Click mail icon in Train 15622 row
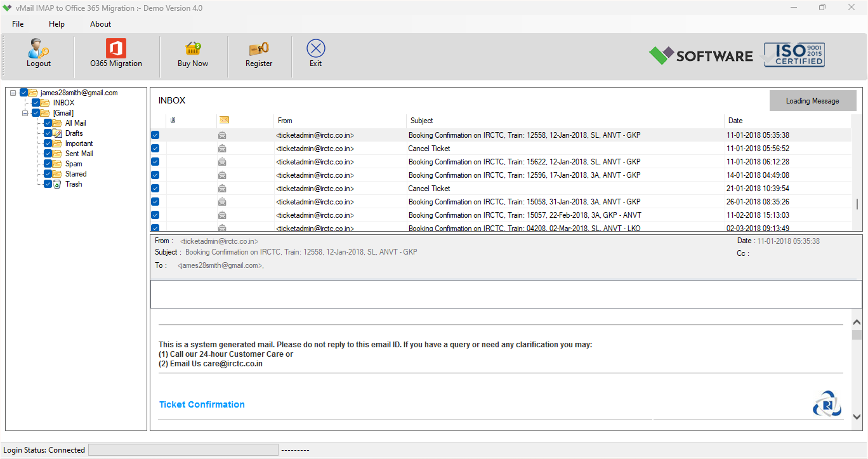Image resolution: width=868 pixels, height=459 pixels. 222,162
